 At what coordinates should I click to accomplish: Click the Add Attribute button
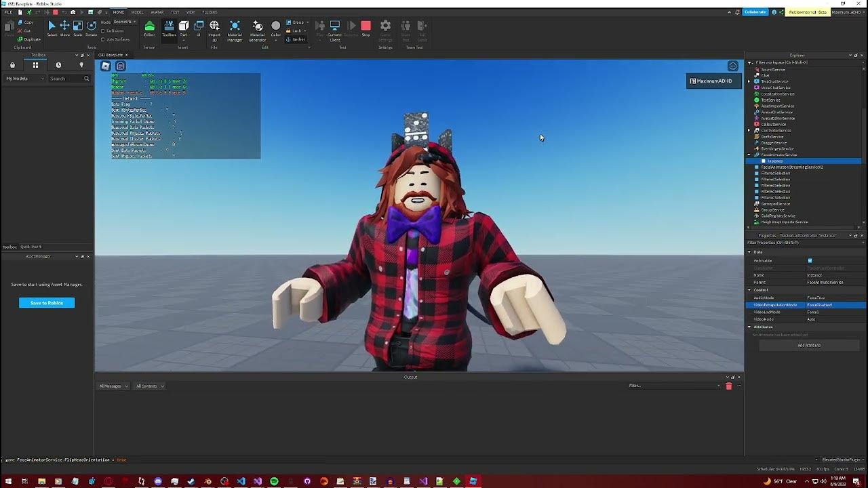809,345
